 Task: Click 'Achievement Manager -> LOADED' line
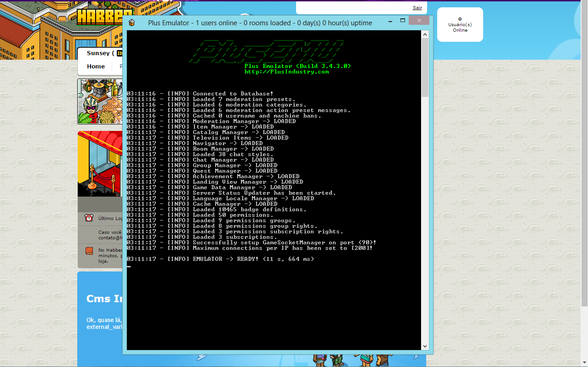pyautogui.click(x=213, y=176)
